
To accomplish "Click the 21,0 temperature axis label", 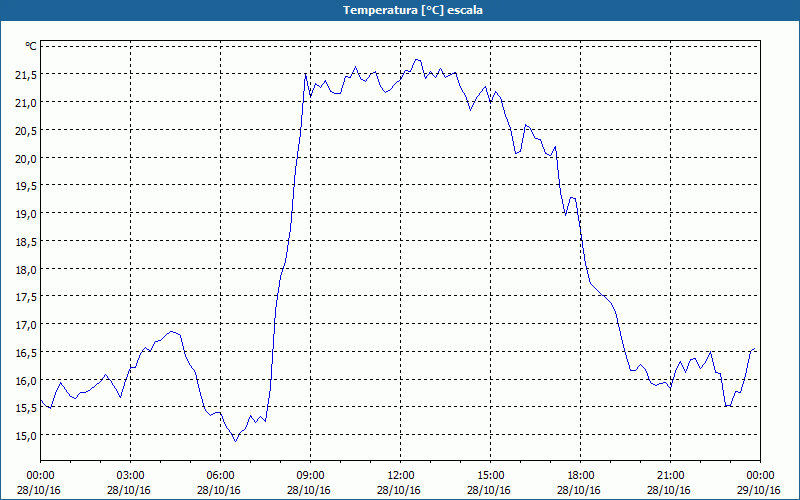I will click(x=27, y=103).
